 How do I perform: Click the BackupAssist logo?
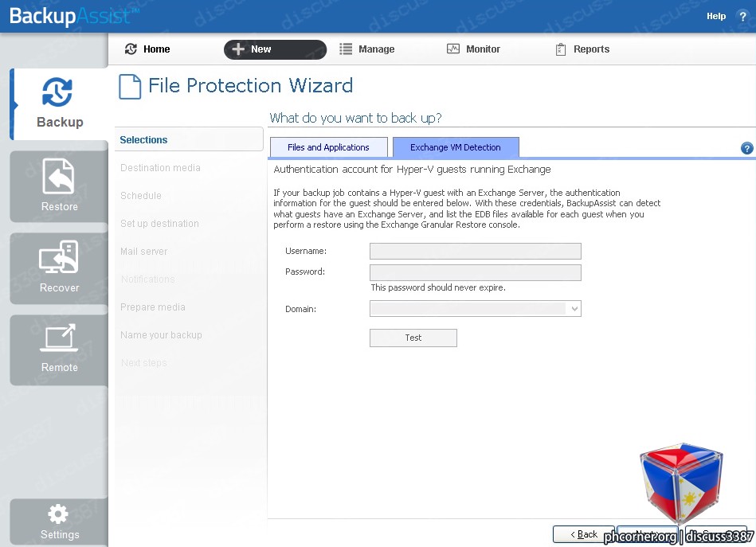(x=73, y=16)
